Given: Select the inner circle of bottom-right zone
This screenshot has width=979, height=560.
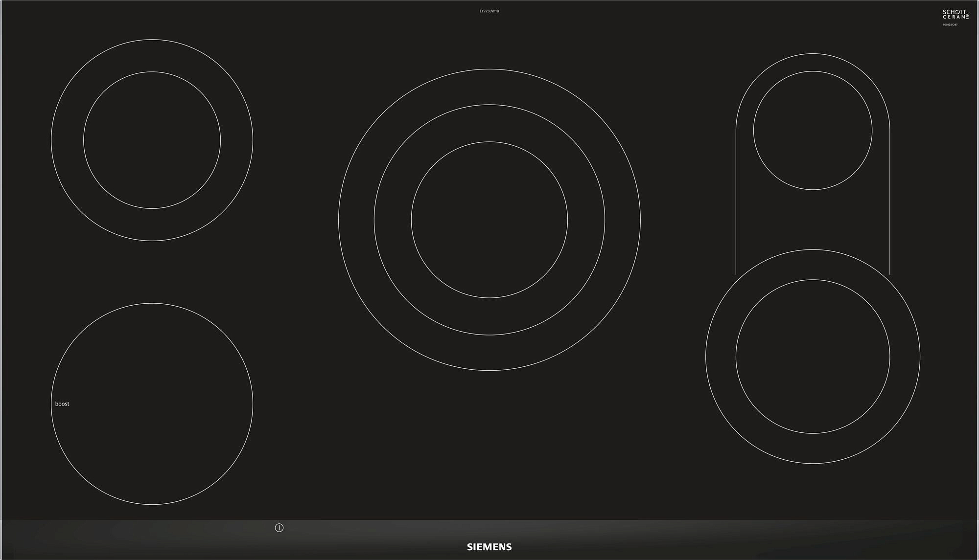Looking at the screenshot, I should (813, 357).
